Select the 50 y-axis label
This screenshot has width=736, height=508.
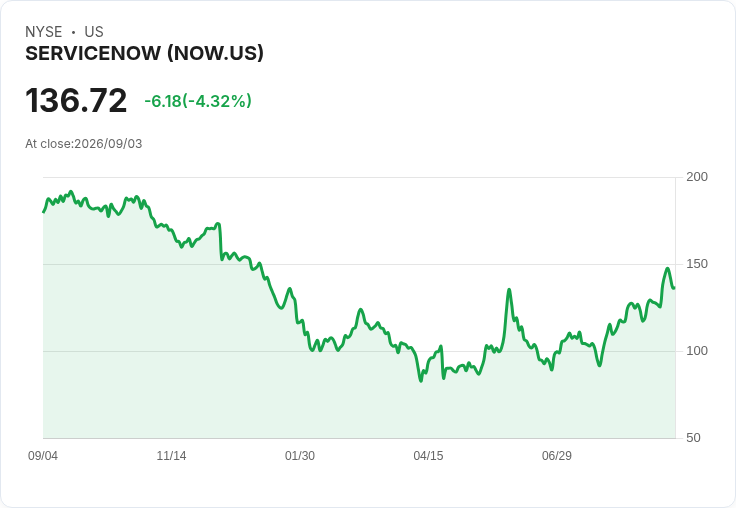[x=693, y=438]
